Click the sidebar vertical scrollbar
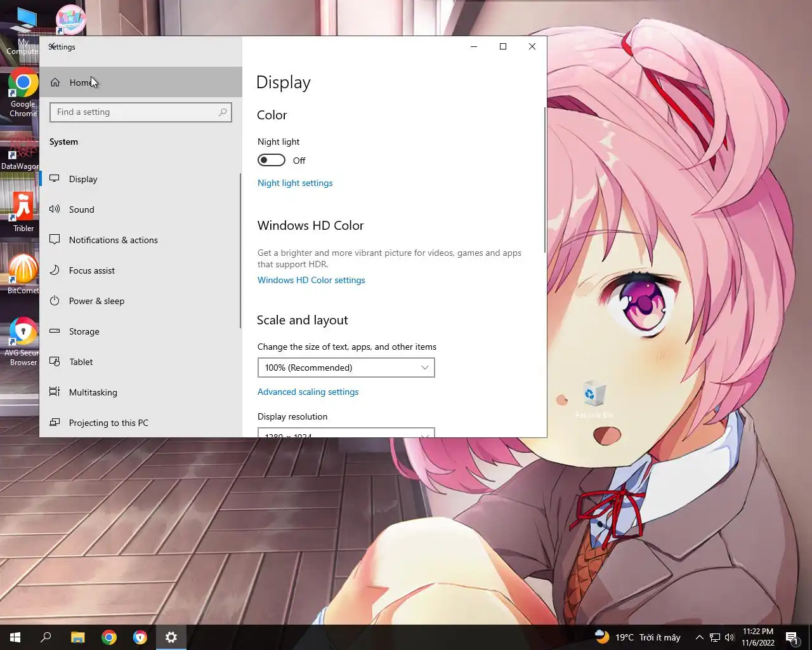The height and width of the screenshot is (650, 812). (240, 251)
